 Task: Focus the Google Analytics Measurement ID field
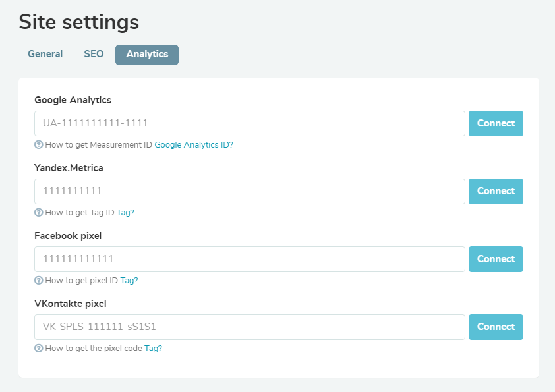tap(249, 123)
